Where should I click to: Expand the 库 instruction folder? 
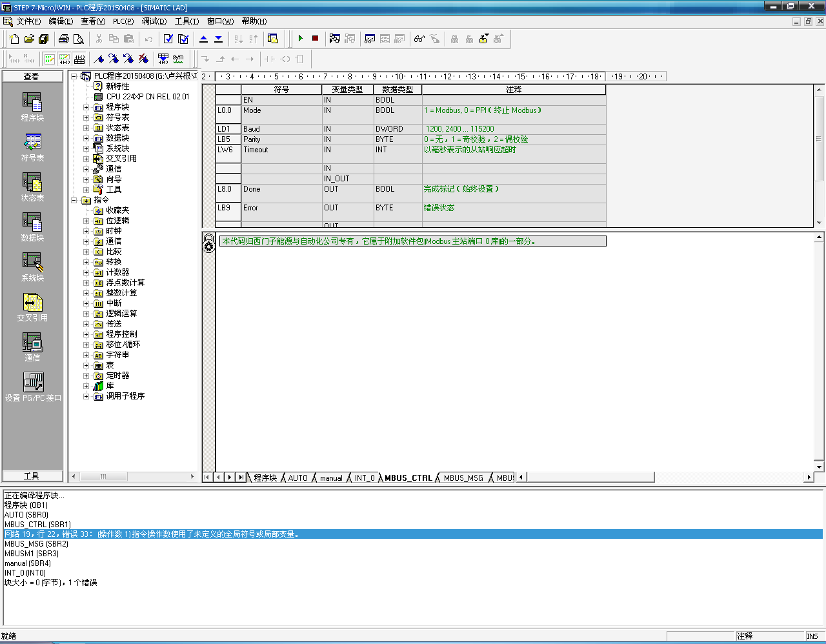(x=86, y=386)
